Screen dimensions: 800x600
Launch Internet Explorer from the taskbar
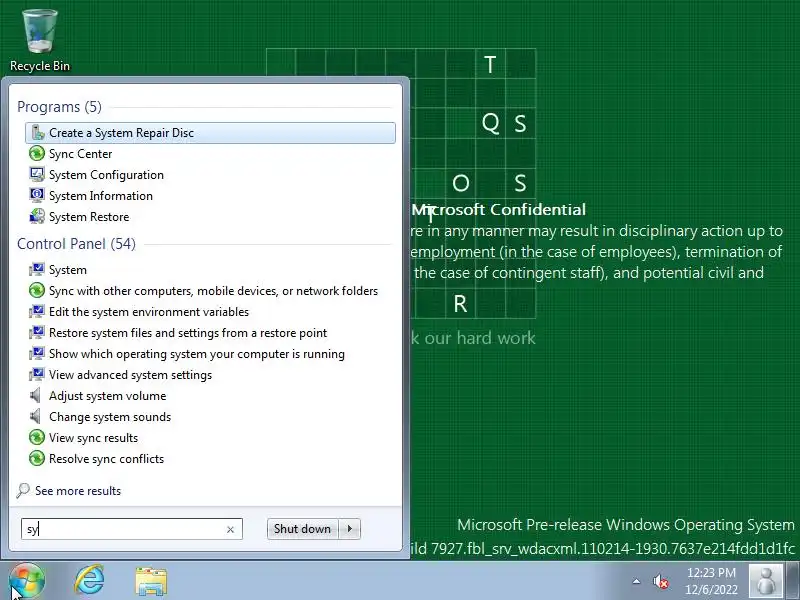coord(90,581)
